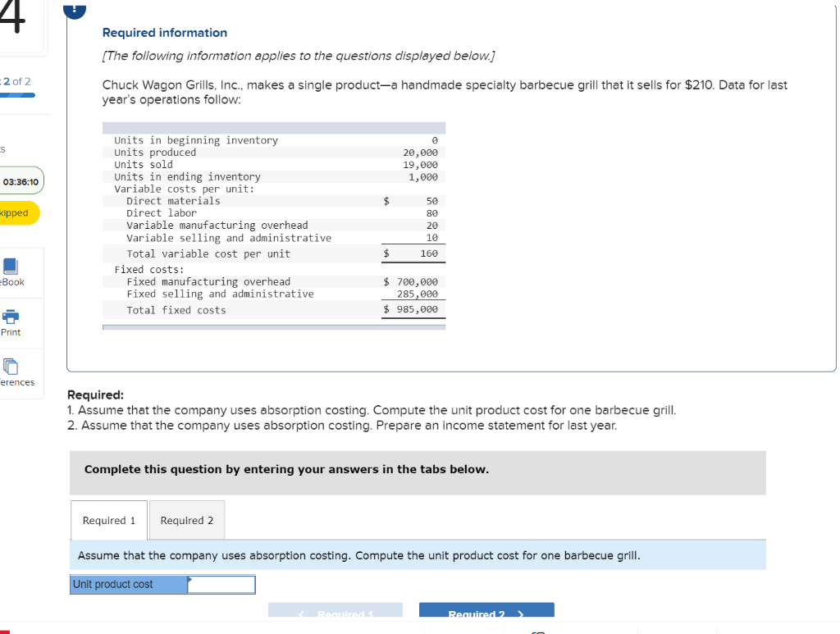Click the $ 700,000 fixed overhead value
The height and width of the screenshot is (634, 840).
point(411,281)
